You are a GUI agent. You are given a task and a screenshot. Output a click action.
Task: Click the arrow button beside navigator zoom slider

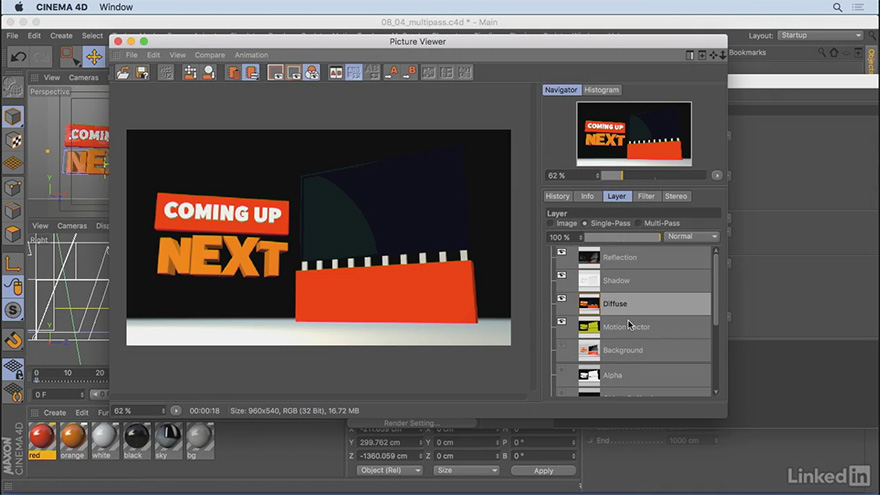pyautogui.click(x=717, y=176)
